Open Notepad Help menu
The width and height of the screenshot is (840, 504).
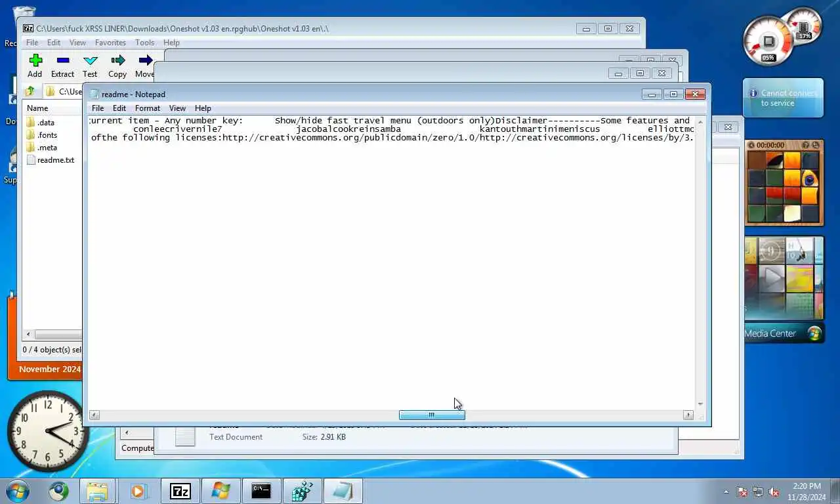click(203, 108)
